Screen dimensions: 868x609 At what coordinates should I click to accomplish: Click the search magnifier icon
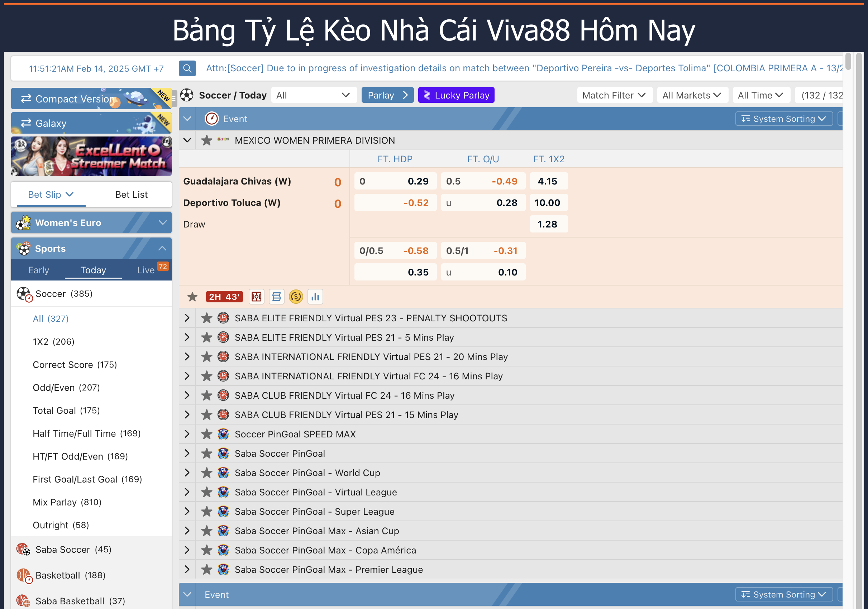[x=187, y=68]
